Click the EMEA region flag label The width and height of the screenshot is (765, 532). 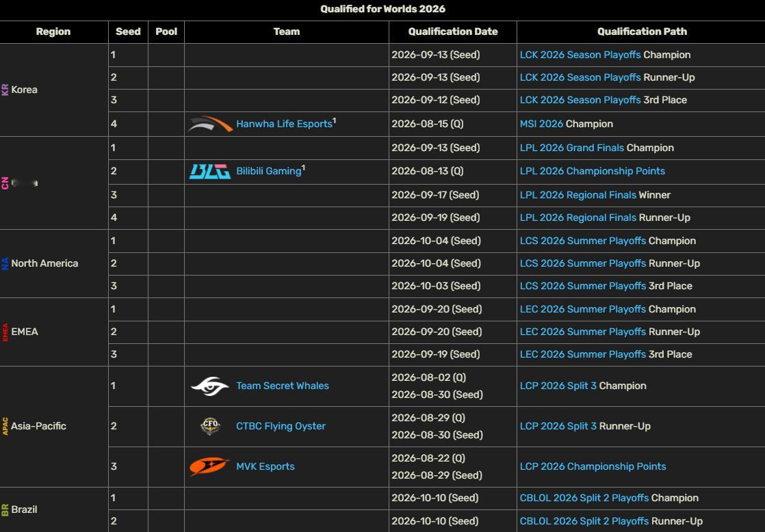click(x=5, y=332)
